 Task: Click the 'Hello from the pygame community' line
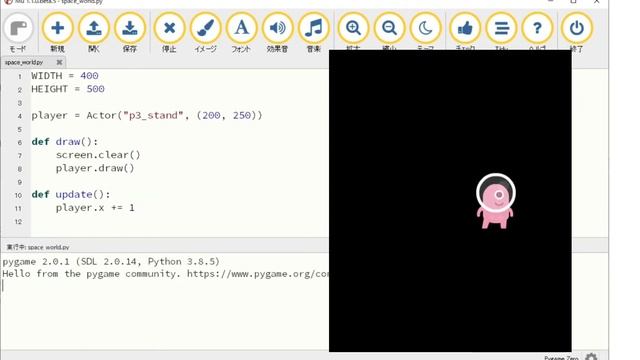165,274
